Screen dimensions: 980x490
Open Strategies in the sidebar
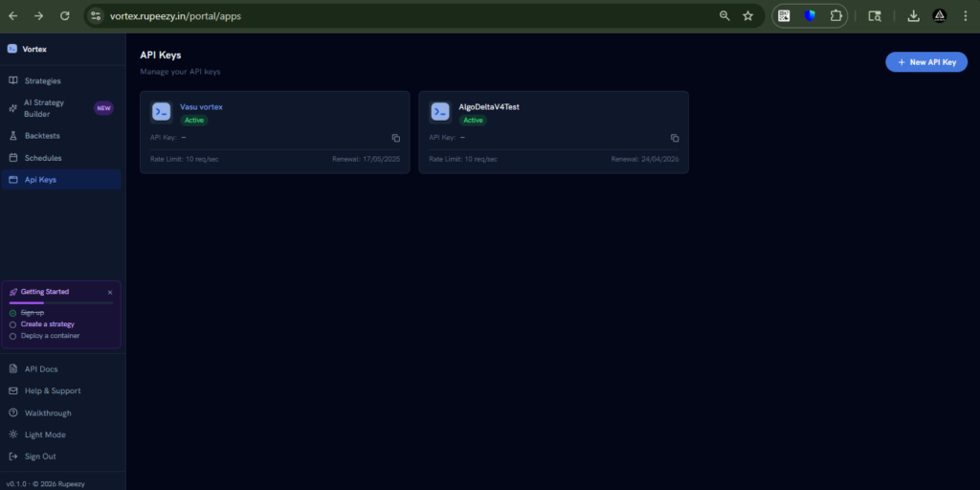click(42, 80)
